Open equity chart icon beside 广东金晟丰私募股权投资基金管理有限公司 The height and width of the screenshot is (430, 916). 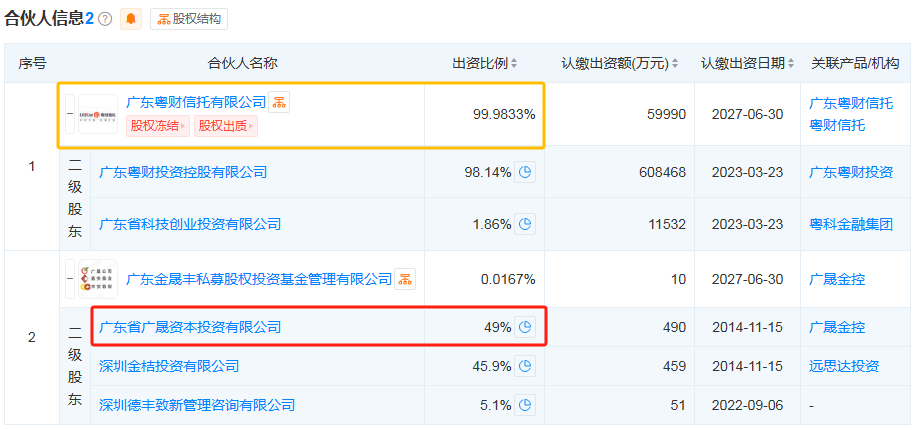point(405,279)
